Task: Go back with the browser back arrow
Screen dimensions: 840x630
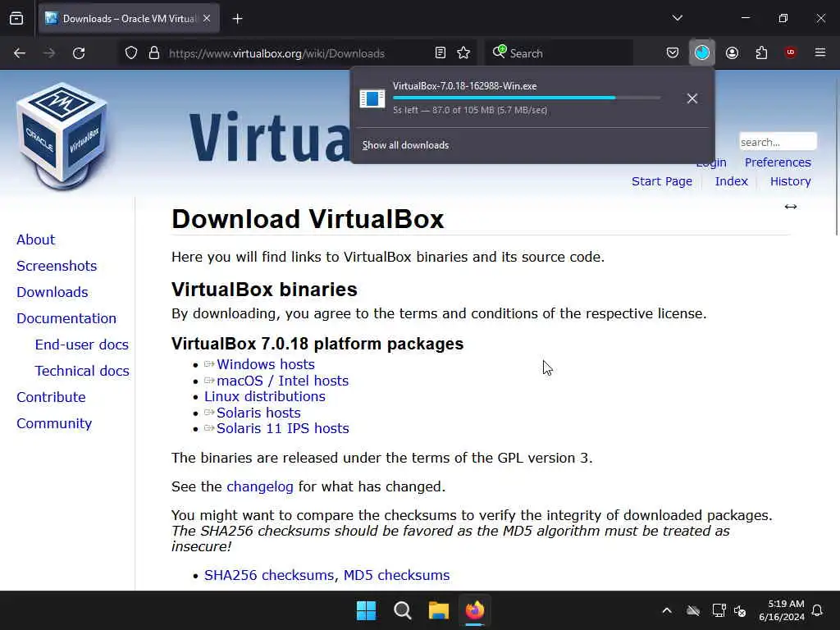Action: tap(20, 53)
